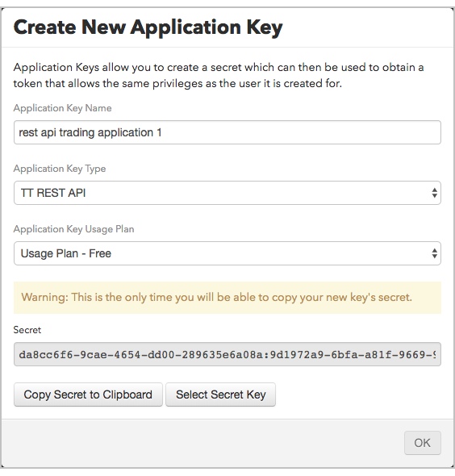The image size is (455, 476).
Task: Click the 'Application Key Name' label
Action: click(62, 108)
